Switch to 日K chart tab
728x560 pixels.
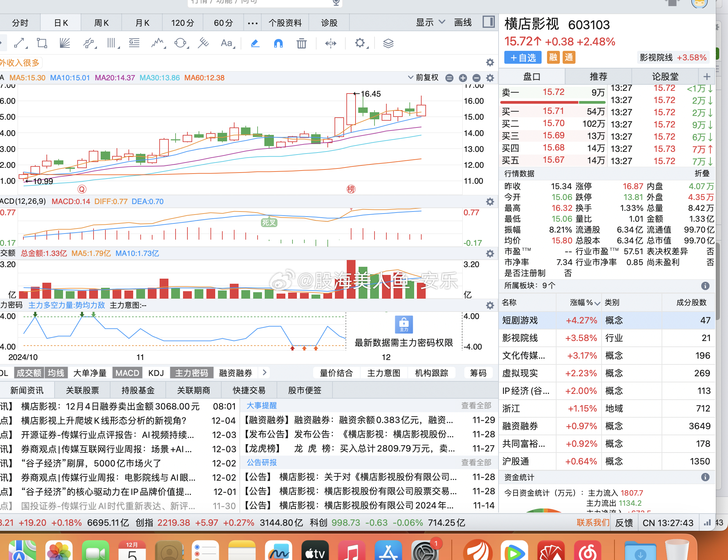tap(61, 23)
